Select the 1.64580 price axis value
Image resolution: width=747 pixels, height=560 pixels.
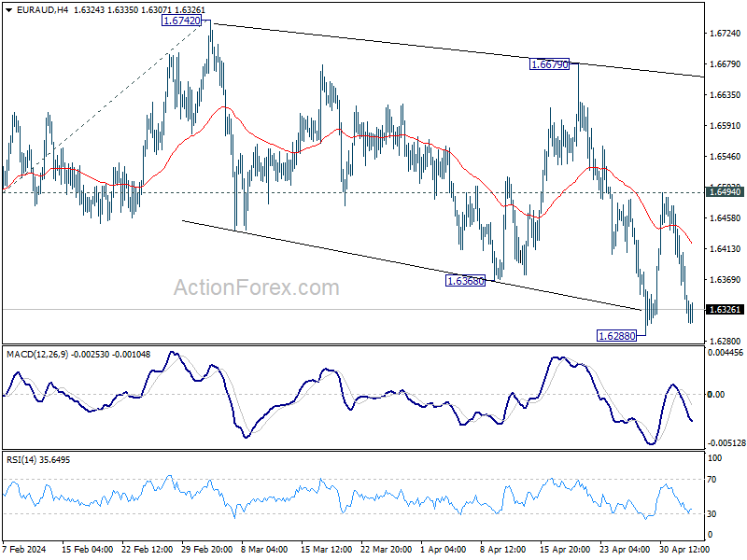click(x=726, y=217)
